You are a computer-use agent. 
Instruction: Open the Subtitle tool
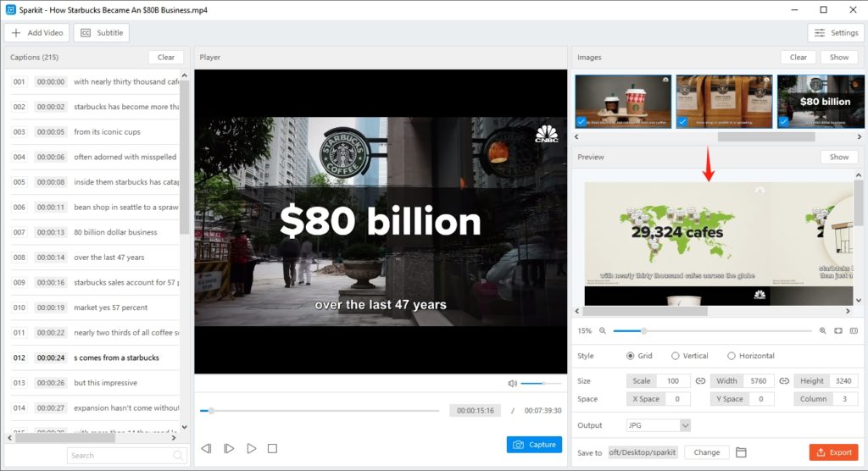102,33
